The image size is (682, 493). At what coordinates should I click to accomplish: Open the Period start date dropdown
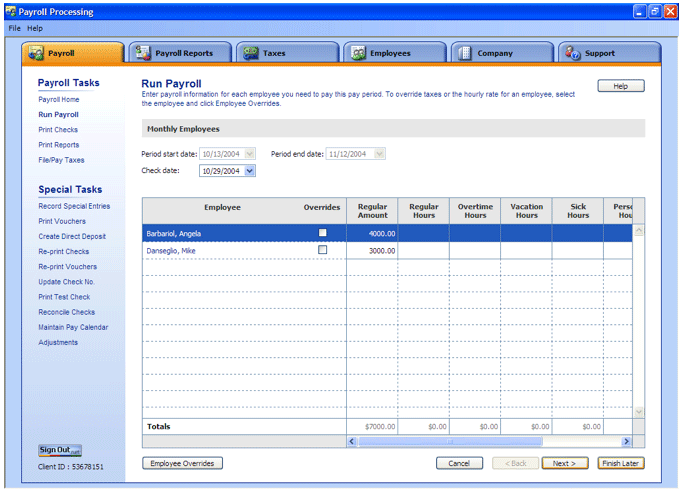pyautogui.click(x=250, y=154)
